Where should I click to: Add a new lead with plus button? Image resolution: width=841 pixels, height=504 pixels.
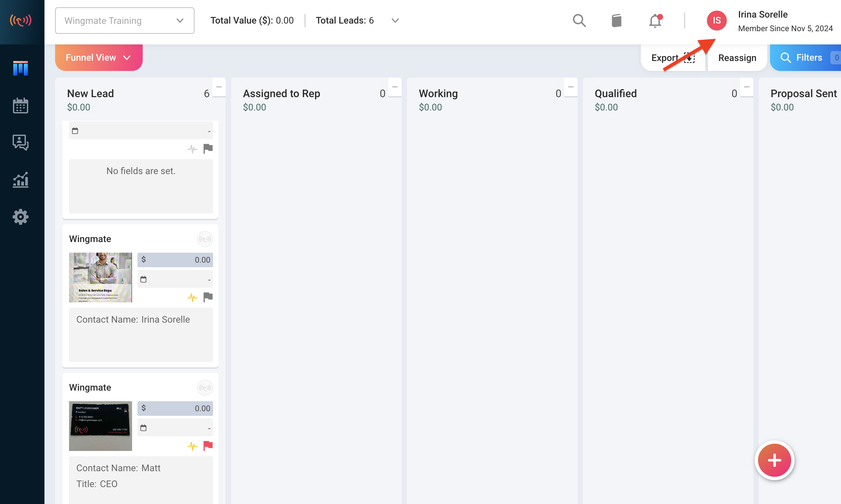tap(775, 460)
